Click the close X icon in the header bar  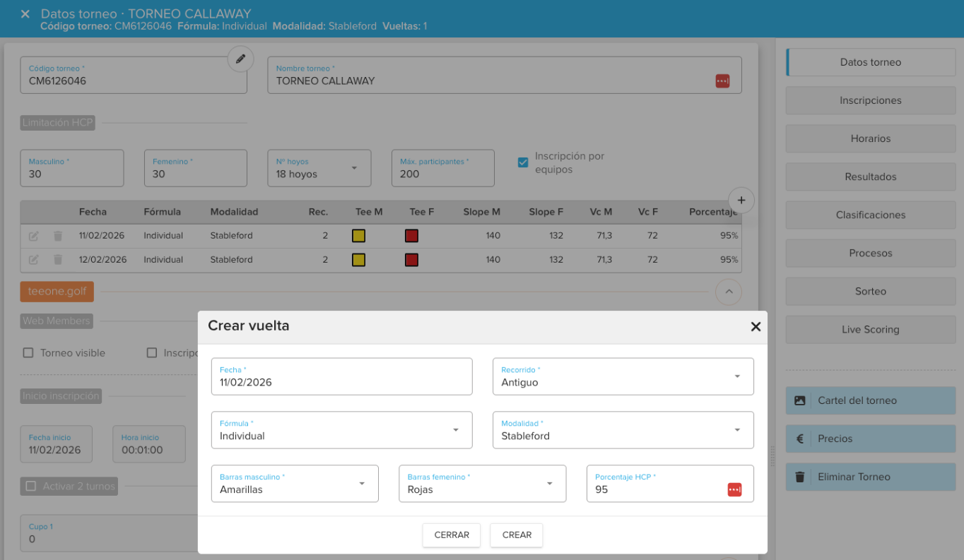[x=25, y=14]
